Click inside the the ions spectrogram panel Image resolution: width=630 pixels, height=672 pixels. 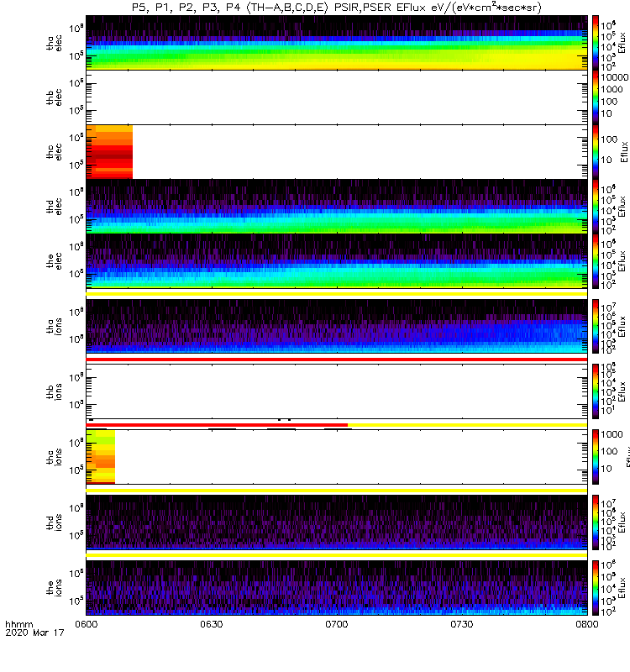click(337, 587)
